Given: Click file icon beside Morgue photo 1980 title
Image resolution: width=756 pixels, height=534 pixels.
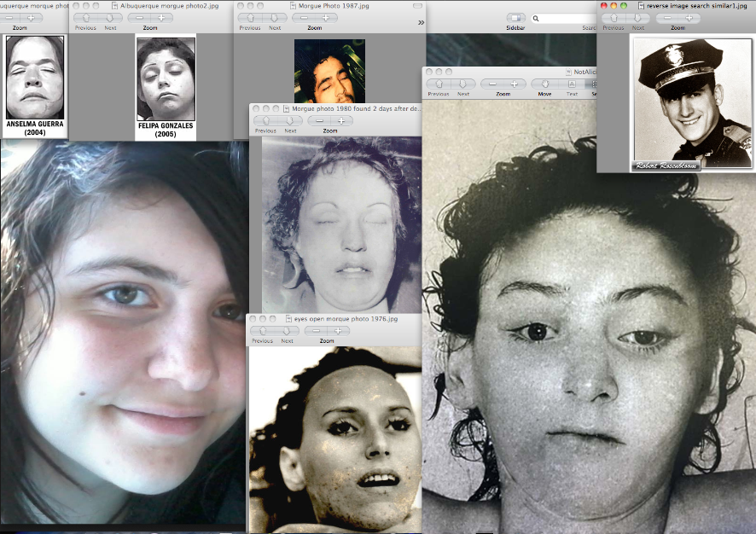Looking at the screenshot, I should [287, 108].
